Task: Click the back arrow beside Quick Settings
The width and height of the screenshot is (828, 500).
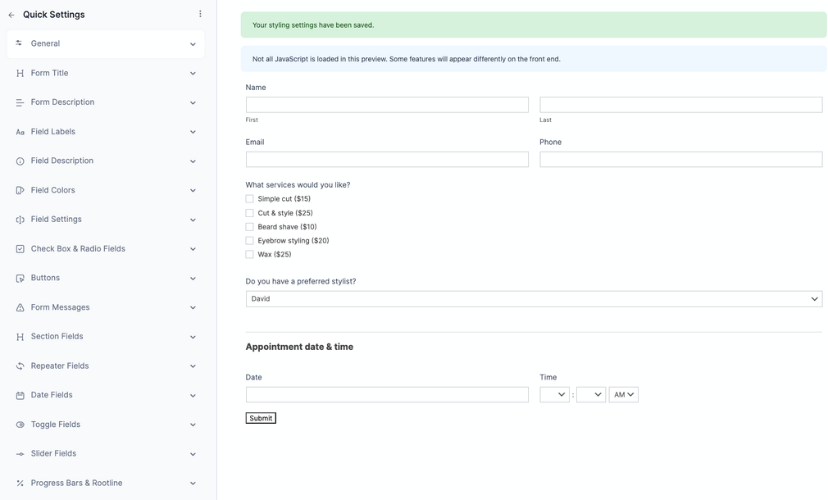Action: point(12,15)
